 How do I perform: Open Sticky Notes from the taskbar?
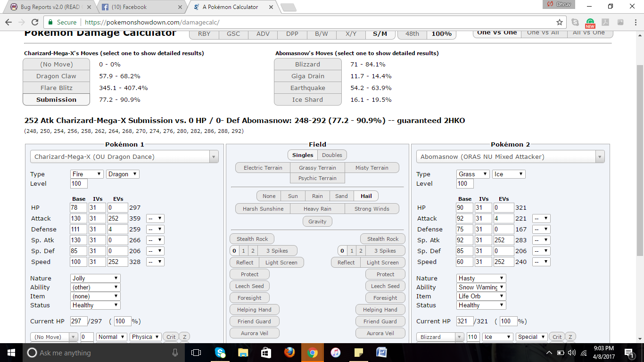pos(358,353)
